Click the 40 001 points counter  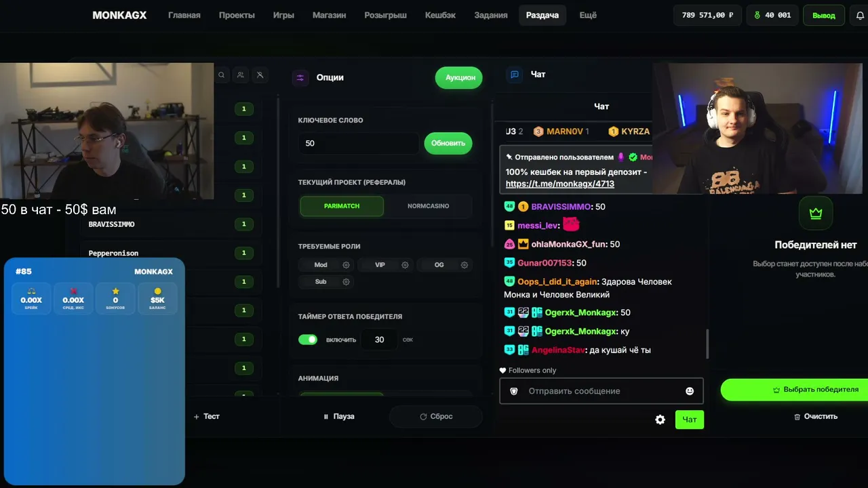point(772,16)
